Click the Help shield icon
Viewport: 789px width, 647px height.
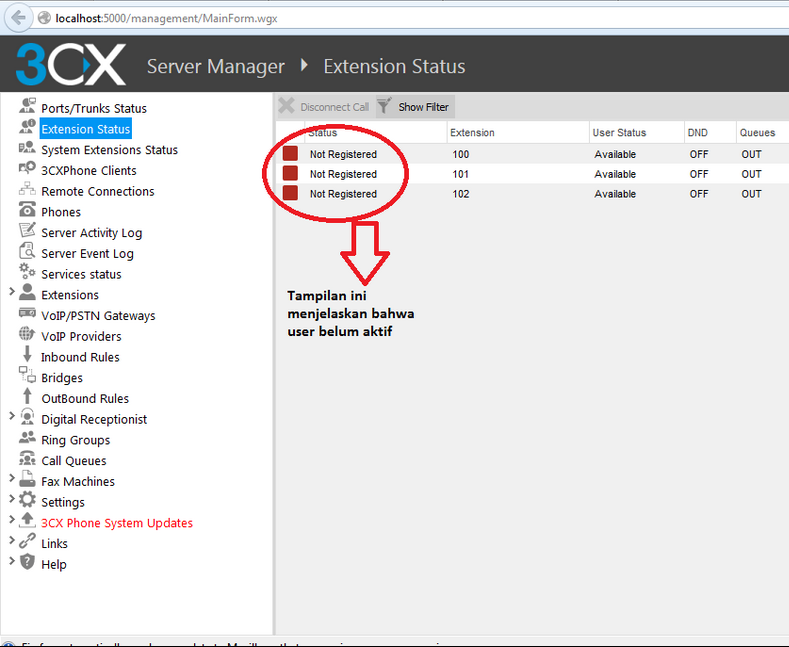pos(27,561)
